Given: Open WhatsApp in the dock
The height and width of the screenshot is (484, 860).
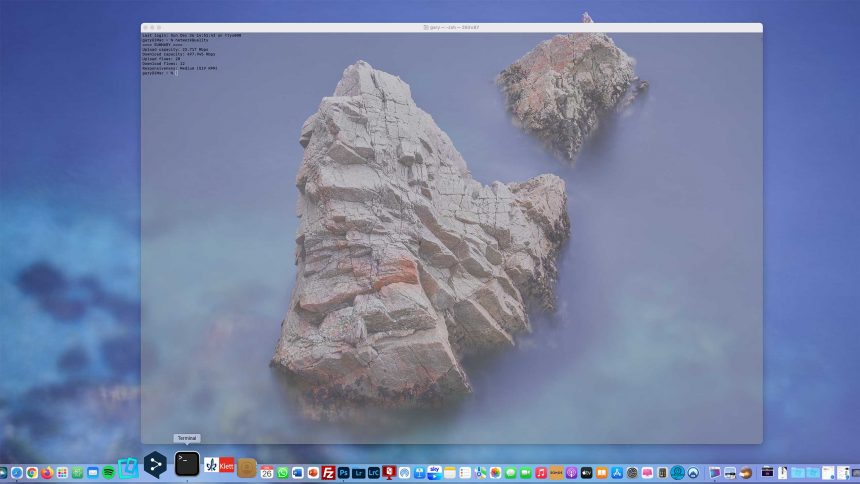Looking at the screenshot, I should point(283,472).
